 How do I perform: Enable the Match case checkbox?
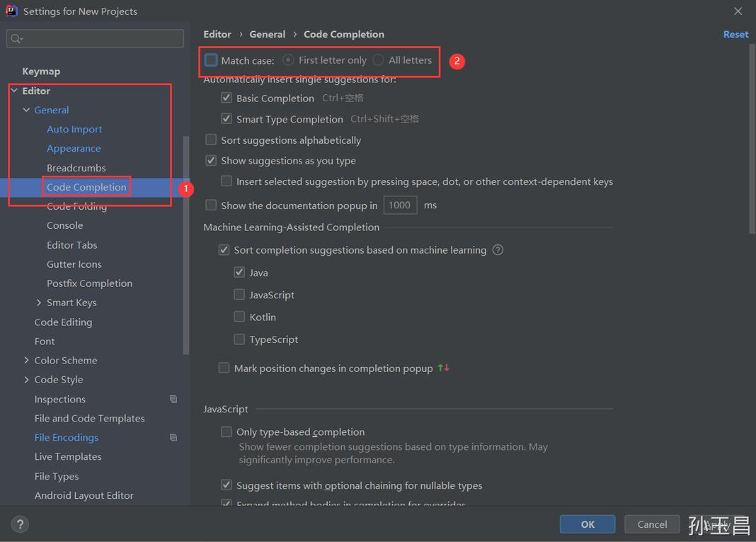210,60
